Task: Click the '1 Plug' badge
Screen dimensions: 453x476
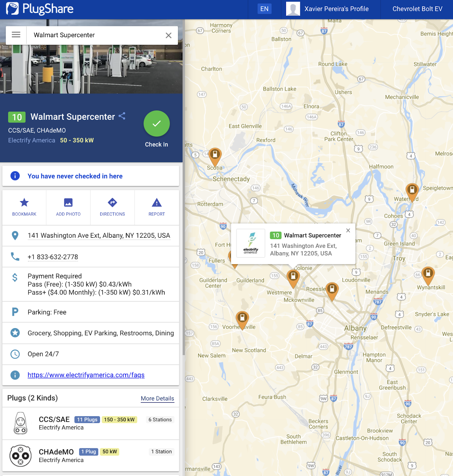Action: [89, 452]
